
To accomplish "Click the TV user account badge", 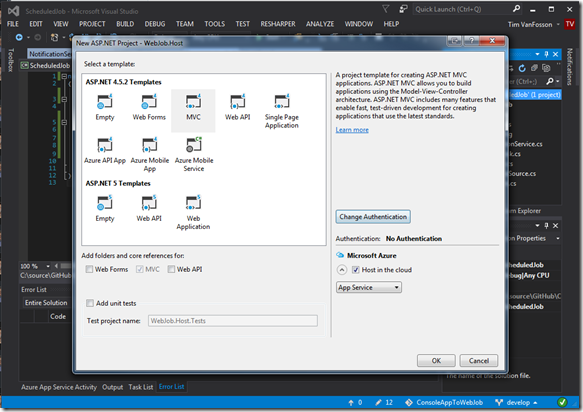I will [570, 24].
